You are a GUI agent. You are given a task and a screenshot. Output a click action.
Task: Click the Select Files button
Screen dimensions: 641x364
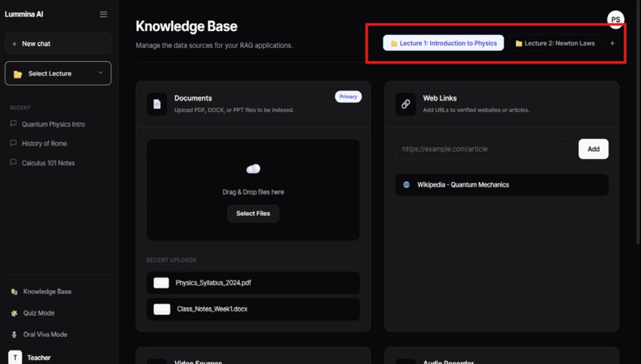pos(253,214)
